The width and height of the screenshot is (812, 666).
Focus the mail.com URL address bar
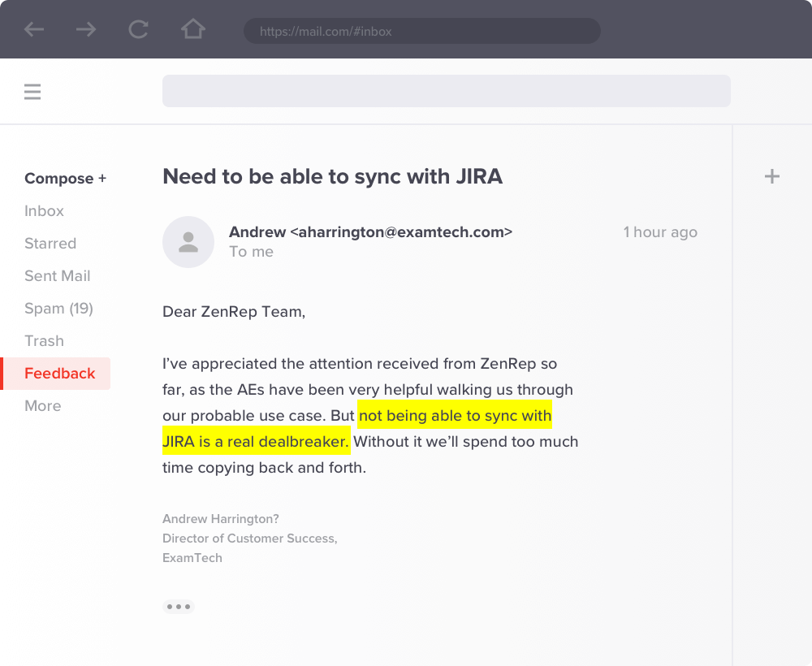pyautogui.click(x=422, y=31)
